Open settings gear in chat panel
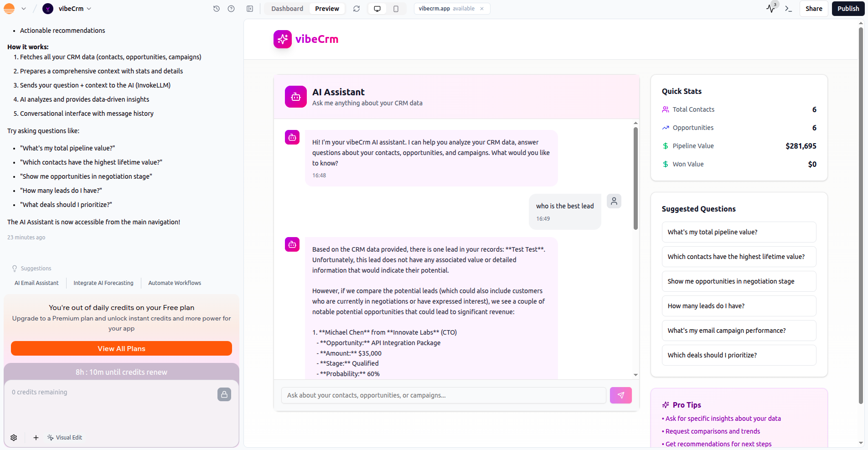This screenshot has height=450, width=868. 14,438
